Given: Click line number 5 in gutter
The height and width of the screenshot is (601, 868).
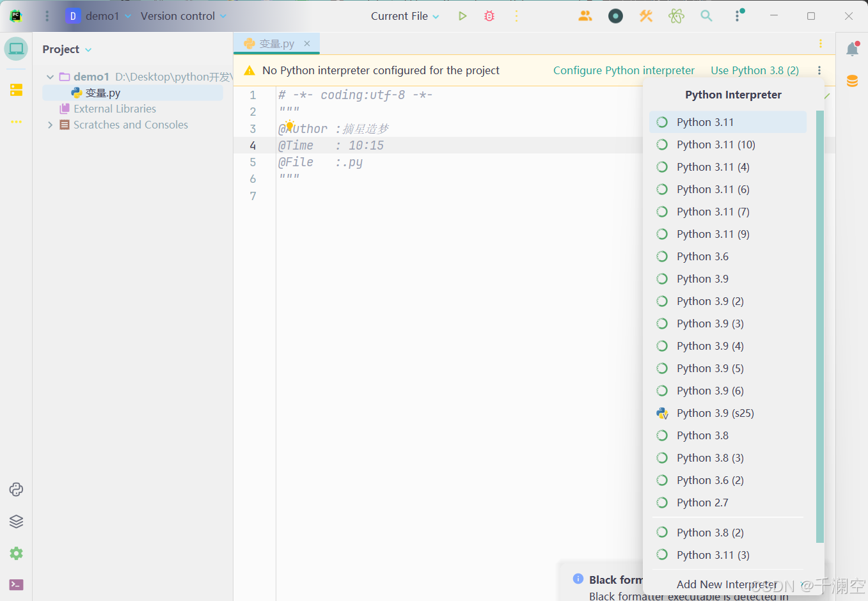Looking at the screenshot, I should 253,162.
